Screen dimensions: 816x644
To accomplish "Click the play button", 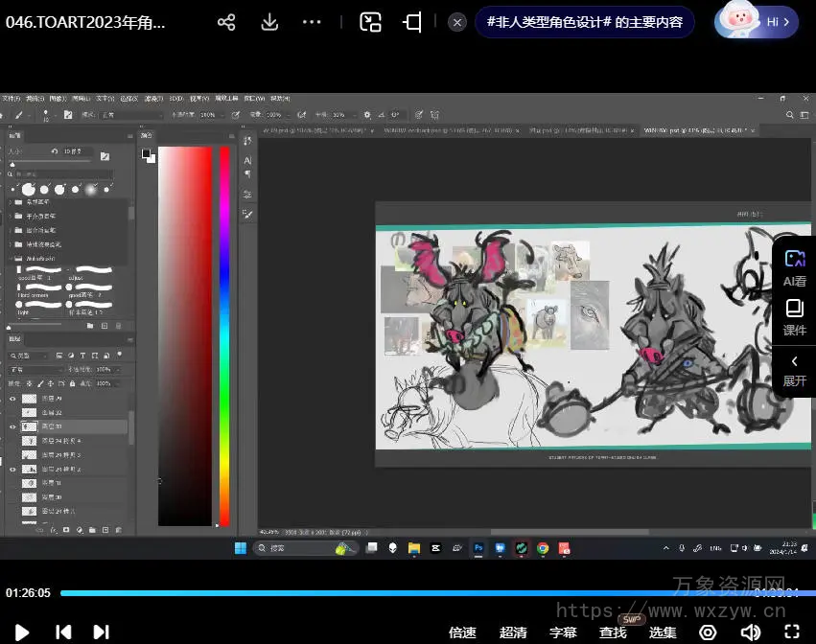I will coord(22,632).
